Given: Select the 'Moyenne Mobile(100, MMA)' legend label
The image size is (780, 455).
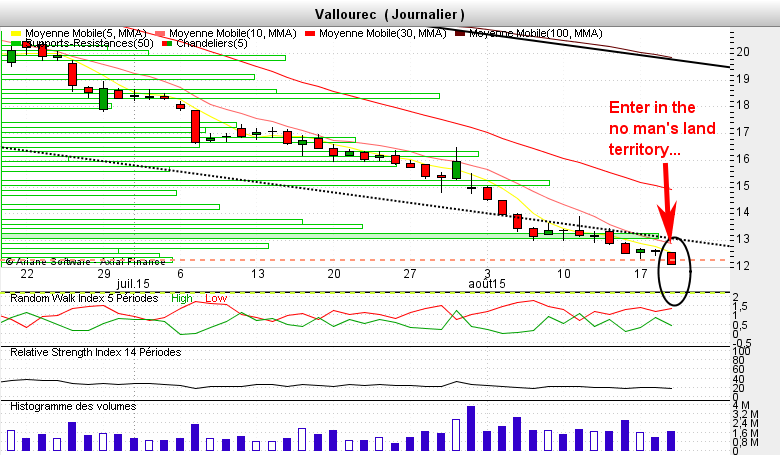Looking at the screenshot, I should coord(536,33).
